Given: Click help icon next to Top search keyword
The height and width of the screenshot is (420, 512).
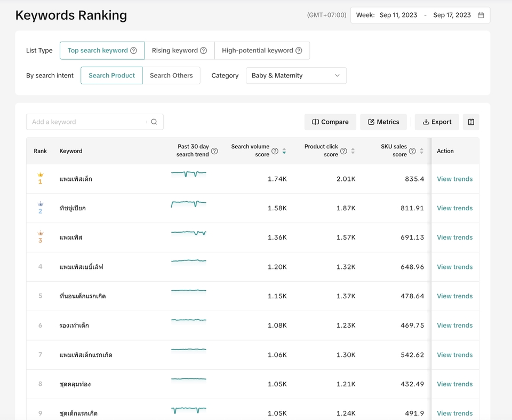Looking at the screenshot, I should [133, 50].
